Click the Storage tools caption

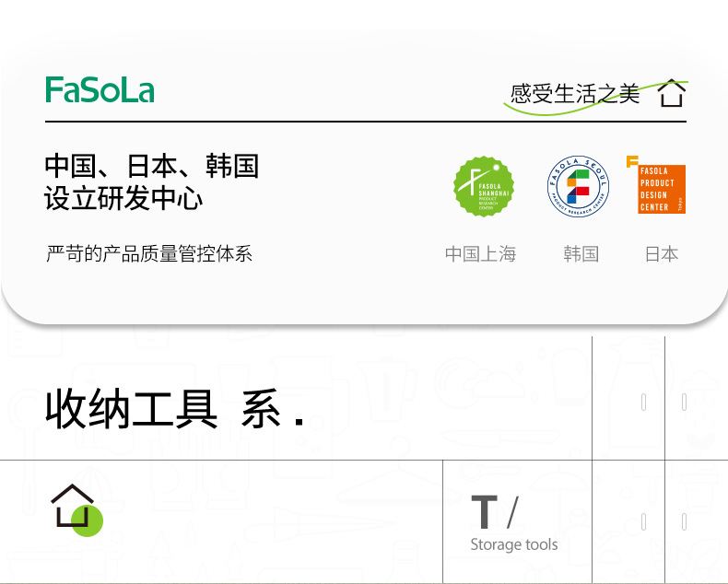click(x=514, y=544)
